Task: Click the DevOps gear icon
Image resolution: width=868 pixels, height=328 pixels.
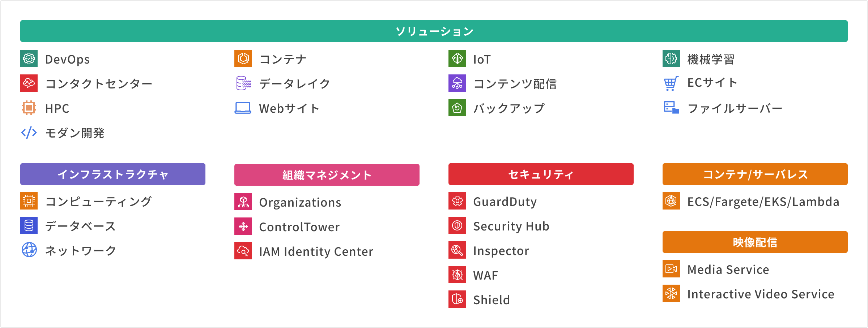Action: pos(29,59)
